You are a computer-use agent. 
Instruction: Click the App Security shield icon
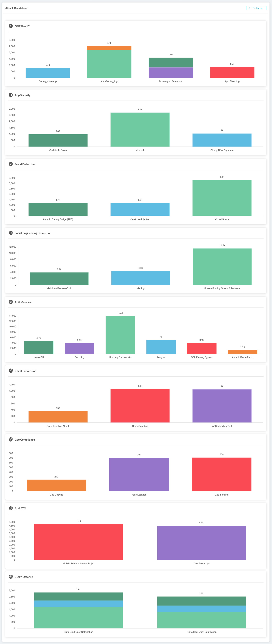[11, 95]
